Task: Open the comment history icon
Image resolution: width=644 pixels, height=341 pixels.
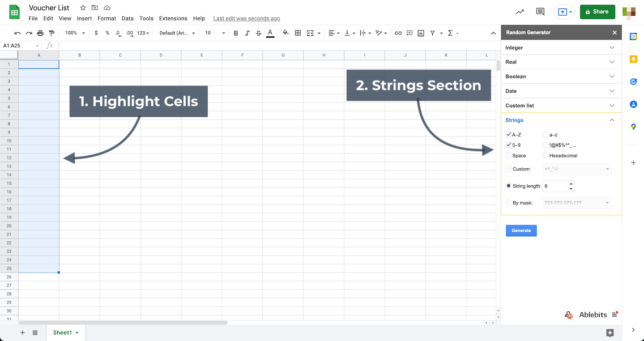Action: 540,12
